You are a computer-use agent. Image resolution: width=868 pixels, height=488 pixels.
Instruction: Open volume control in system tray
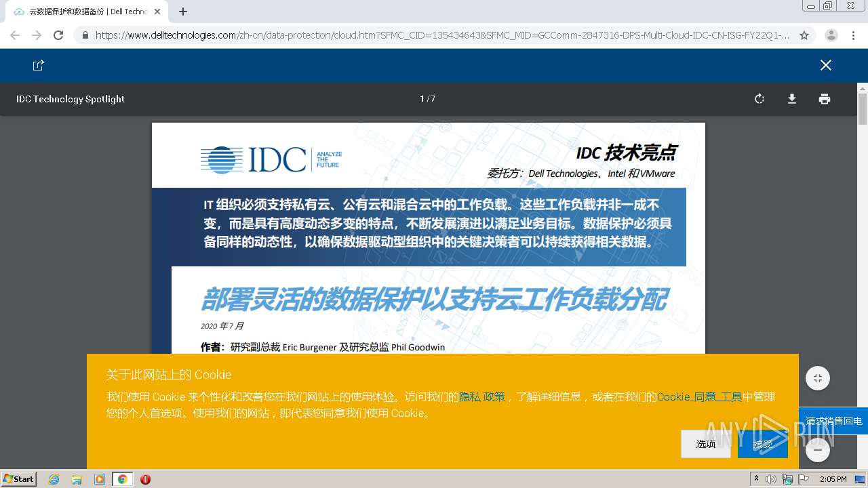pos(771,479)
